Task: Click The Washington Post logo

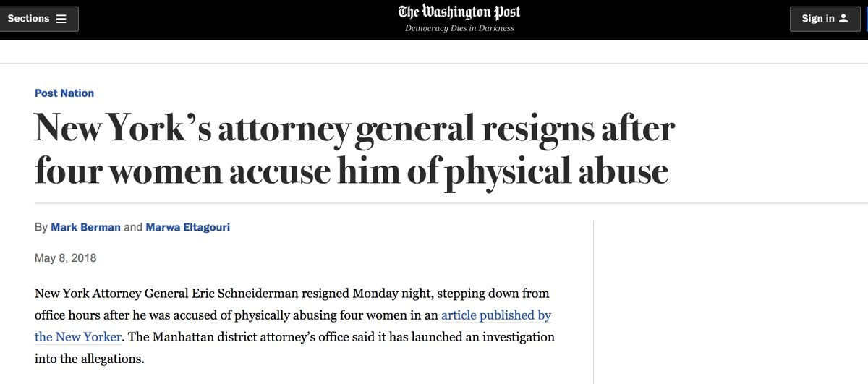Action: [459, 12]
